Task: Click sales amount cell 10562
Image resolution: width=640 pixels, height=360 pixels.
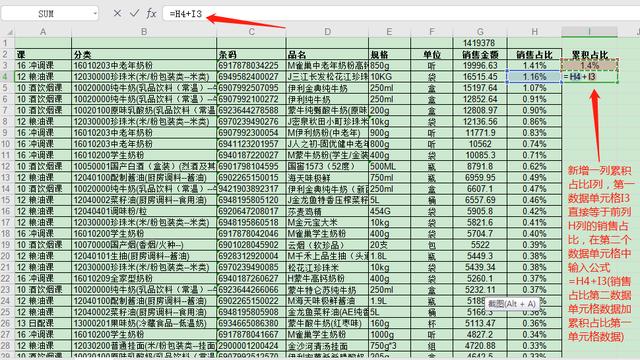Action: coord(480,144)
